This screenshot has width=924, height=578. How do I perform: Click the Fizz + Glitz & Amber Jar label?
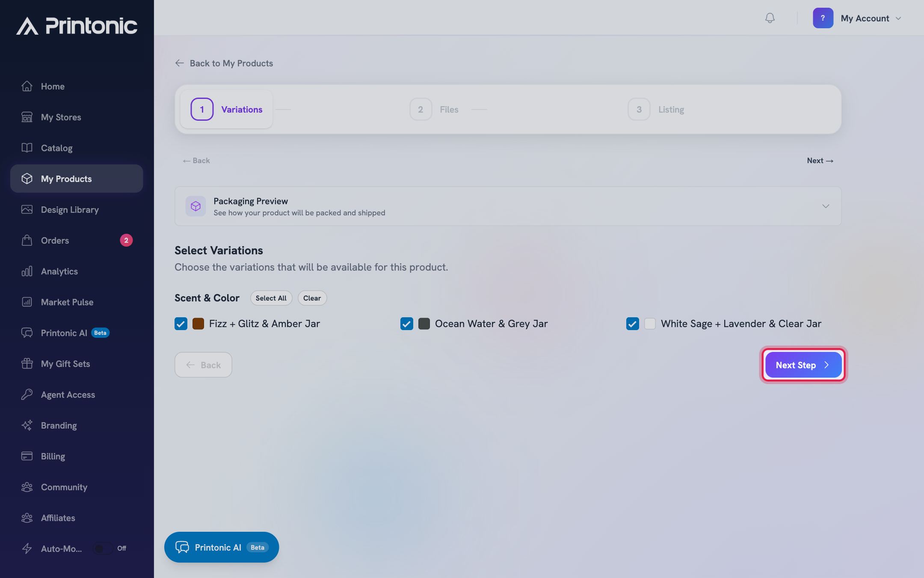(264, 324)
